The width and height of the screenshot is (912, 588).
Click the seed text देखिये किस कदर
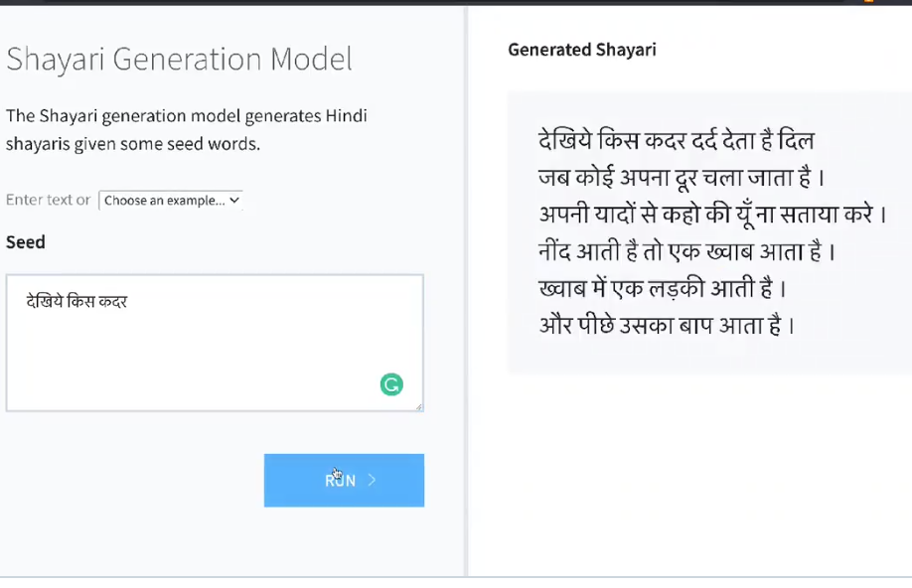pos(76,301)
